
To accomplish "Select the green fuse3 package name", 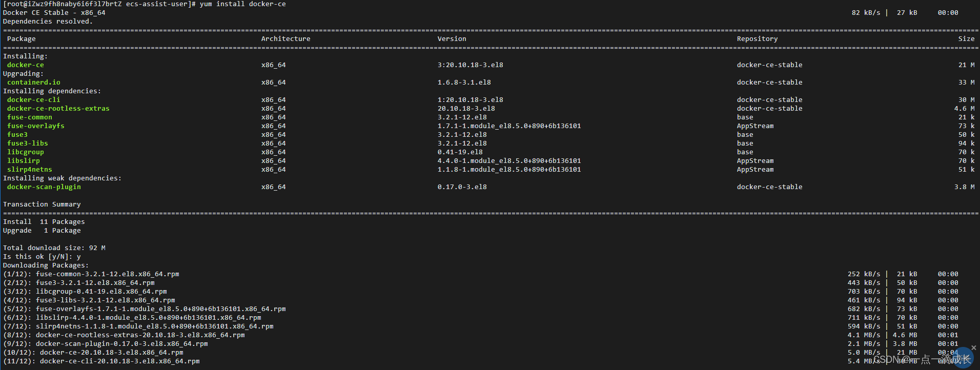I will coord(17,135).
